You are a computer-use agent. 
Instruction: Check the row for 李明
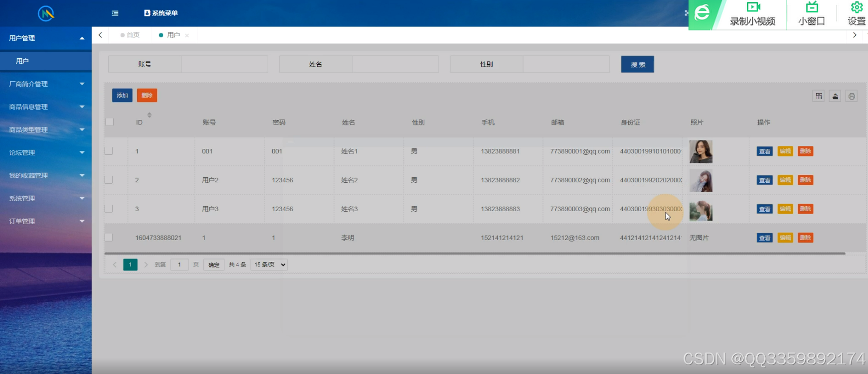109,238
